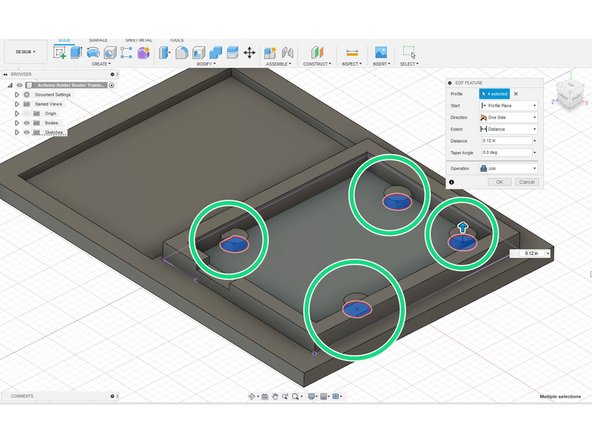
Task: Select the Combine tool
Action: coord(216,52)
